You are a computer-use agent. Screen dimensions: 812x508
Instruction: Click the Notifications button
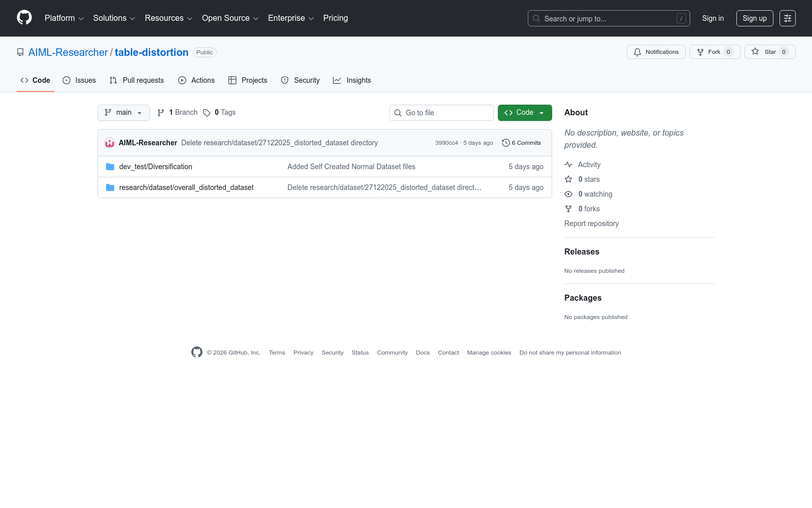pyautogui.click(x=656, y=52)
